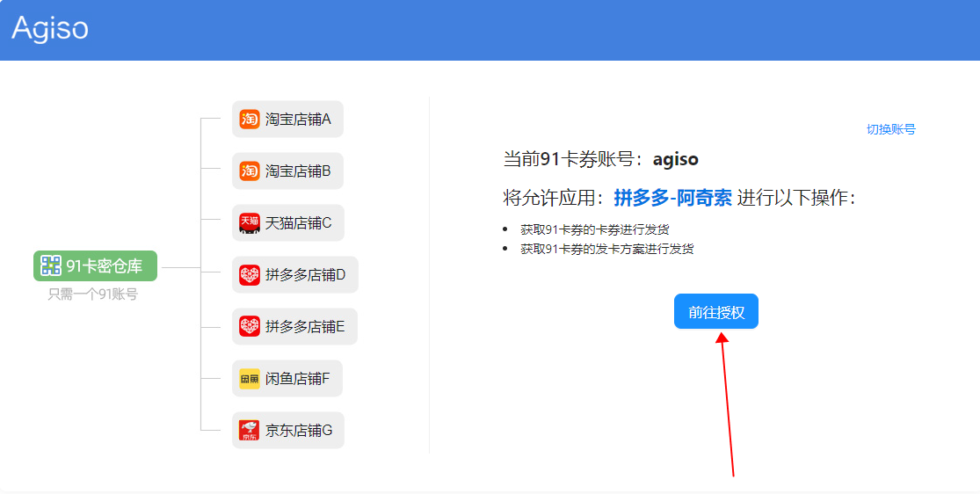Click the Tmall icon beside 天猫店铺C

point(250,222)
